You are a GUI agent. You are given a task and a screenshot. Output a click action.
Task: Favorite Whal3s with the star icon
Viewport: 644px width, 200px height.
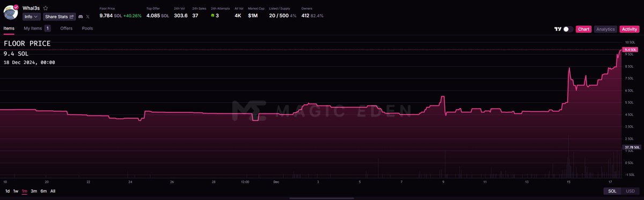(x=46, y=8)
